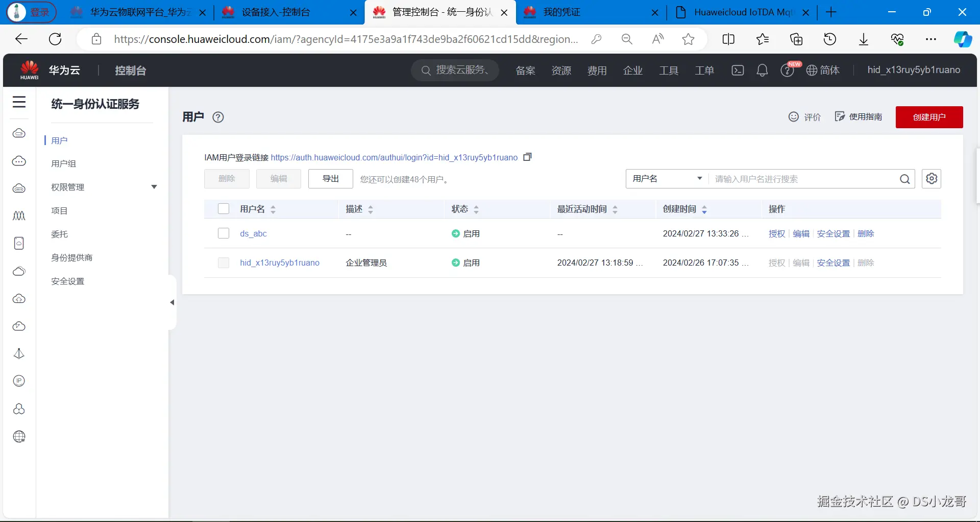980x522 pixels.
Task: Switch to 设备接入-控制台 browser tab
Action: 289,12
